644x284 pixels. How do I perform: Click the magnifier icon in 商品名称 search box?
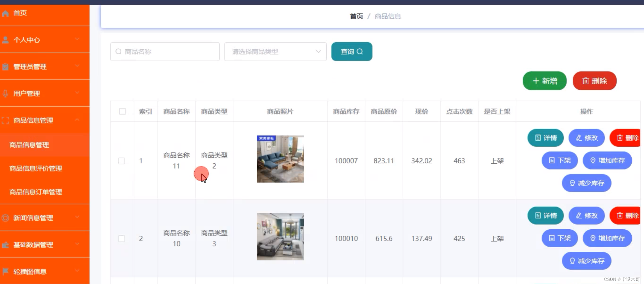coord(119,51)
